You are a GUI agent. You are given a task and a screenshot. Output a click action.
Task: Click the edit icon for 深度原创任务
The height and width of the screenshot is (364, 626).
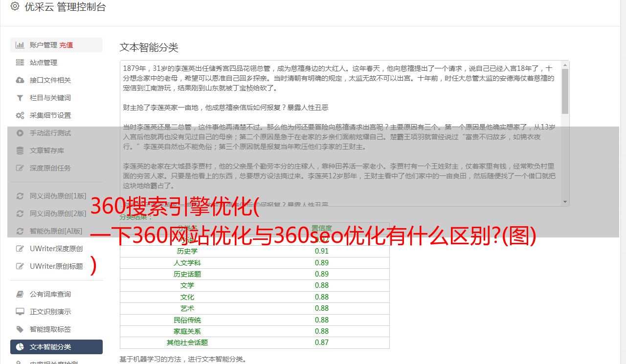click(20, 168)
